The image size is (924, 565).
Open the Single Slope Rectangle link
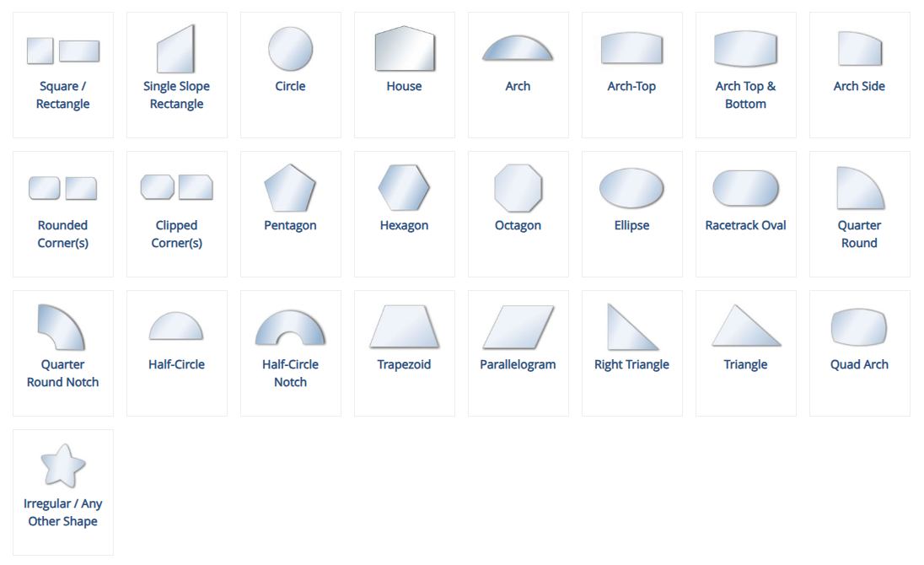pos(176,95)
